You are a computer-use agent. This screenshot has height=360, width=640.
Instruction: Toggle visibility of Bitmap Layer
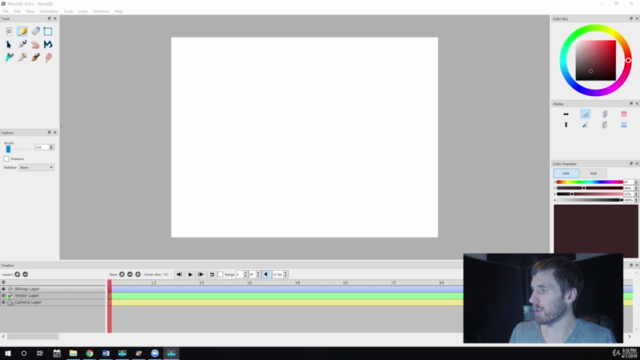4,289
